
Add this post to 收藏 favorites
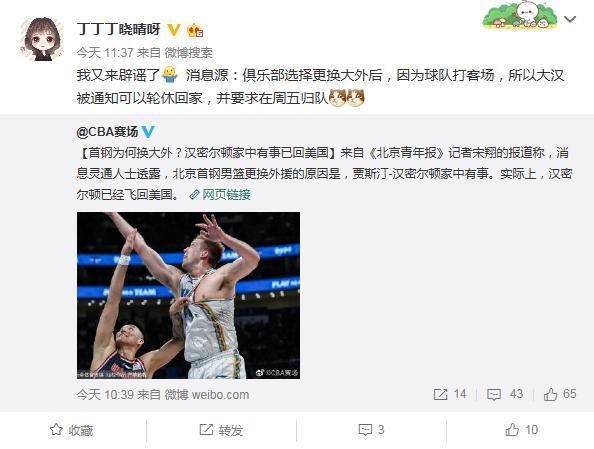click(x=71, y=430)
